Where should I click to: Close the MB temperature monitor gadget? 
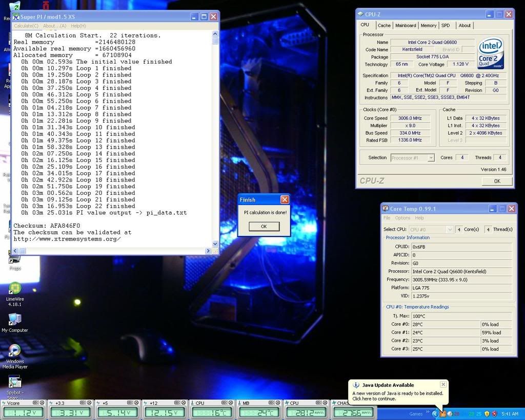[x=278, y=403]
